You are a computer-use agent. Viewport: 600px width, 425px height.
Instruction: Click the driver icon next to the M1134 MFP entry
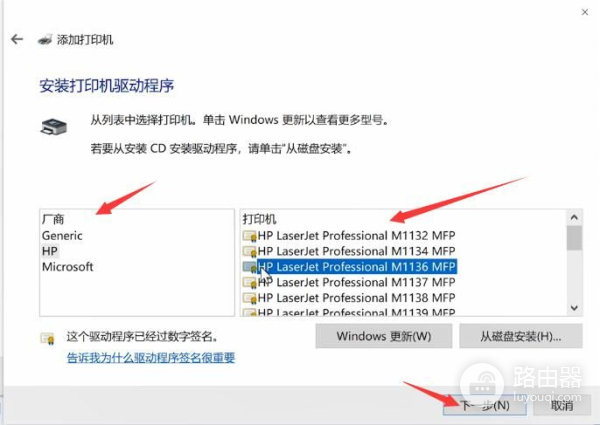pos(249,252)
